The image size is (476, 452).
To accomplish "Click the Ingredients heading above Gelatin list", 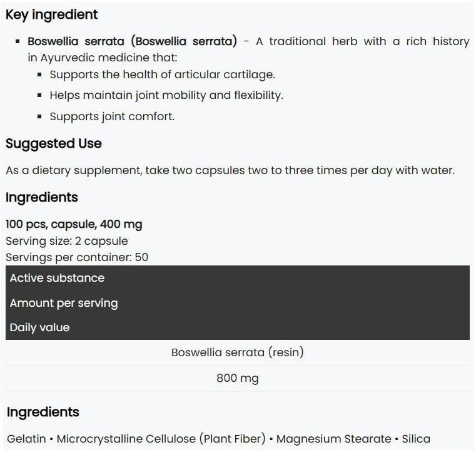I will (43, 412).
